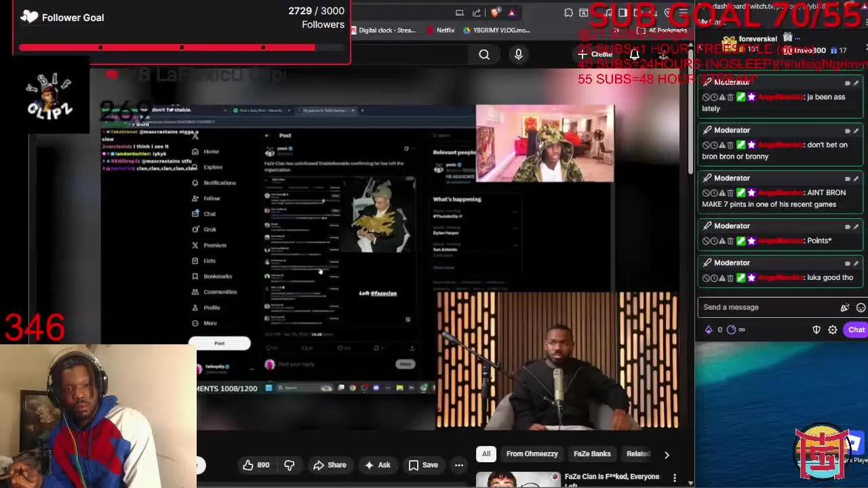
Task: Click the YouTube search input box
Action: [410, 54]
